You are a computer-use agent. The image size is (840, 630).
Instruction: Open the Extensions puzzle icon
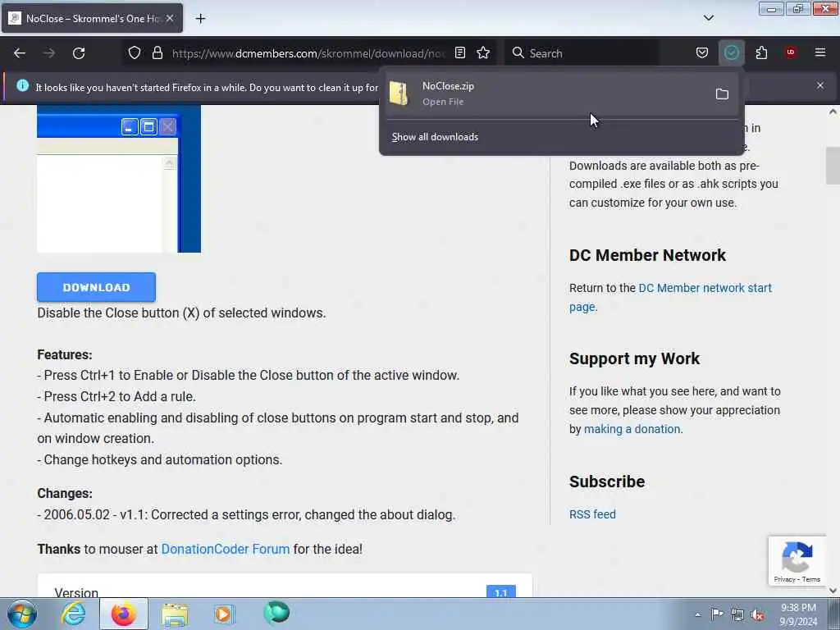(x=761, y=52)
